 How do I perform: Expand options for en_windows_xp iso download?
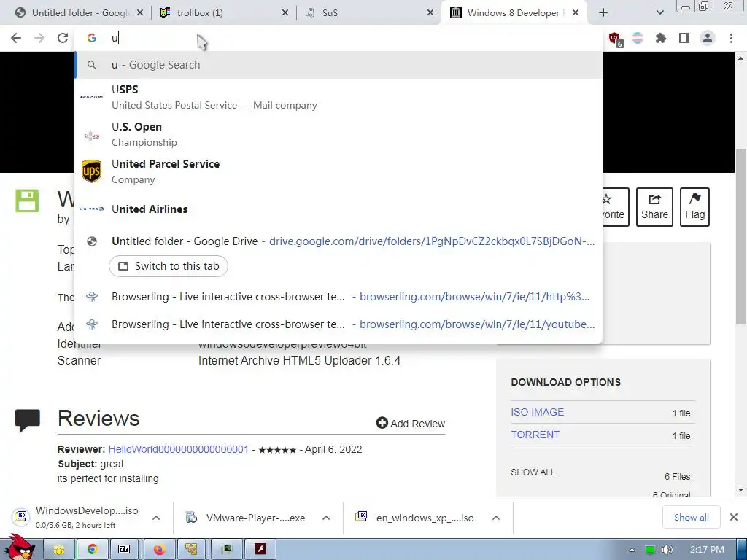point(496,518)
